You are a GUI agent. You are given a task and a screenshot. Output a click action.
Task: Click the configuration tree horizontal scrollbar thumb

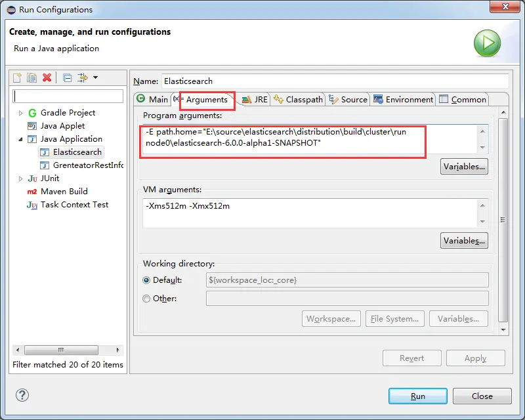pyautogui.click(x=61, y=350)
